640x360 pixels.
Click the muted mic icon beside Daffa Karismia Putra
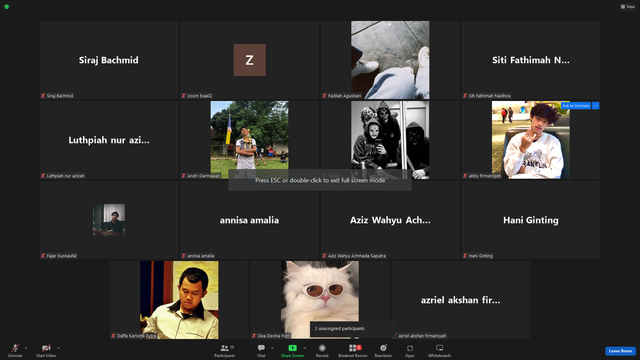[x=113, y=336]
